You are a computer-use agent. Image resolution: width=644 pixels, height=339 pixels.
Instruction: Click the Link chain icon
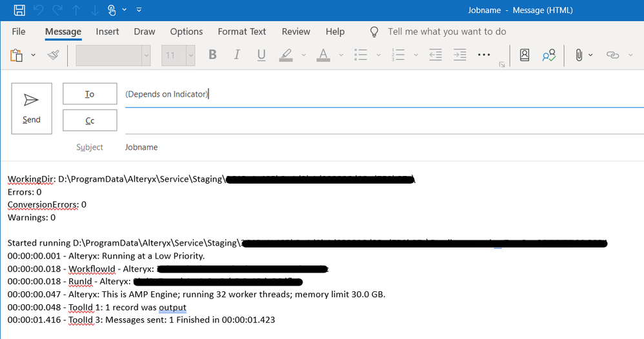click(x=612, y=55)
